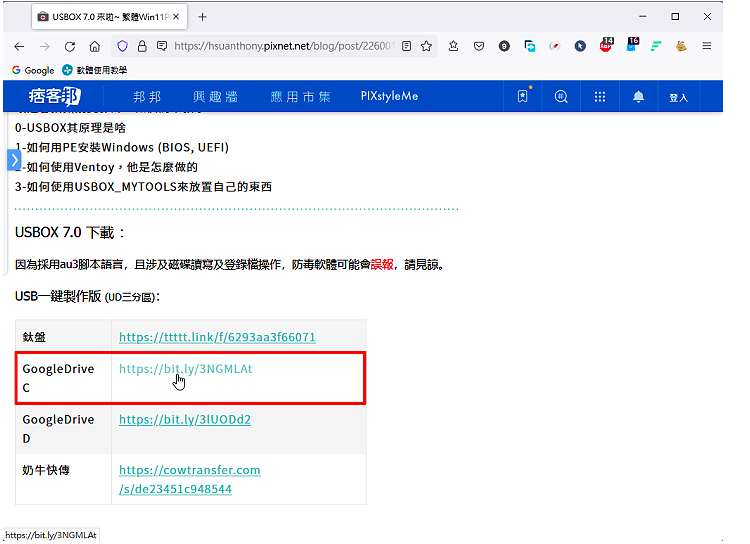Minimize the browser window
Screen dimensions: 750x544
(x=643, y=17)
